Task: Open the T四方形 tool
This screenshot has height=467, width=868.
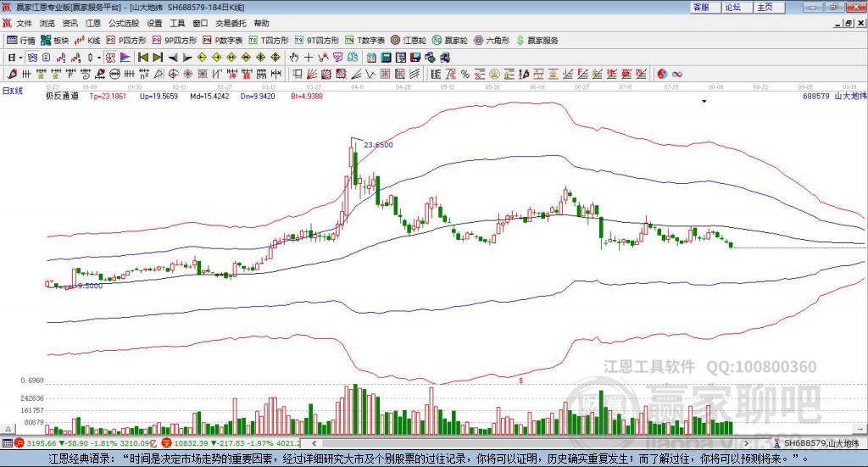Action: 269,41
